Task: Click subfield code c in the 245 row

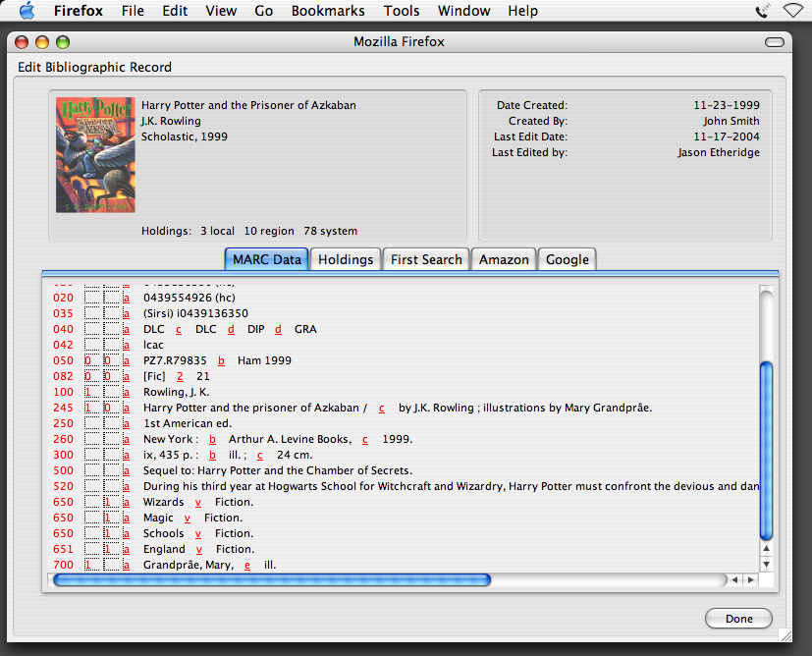Action: point(382,408)
